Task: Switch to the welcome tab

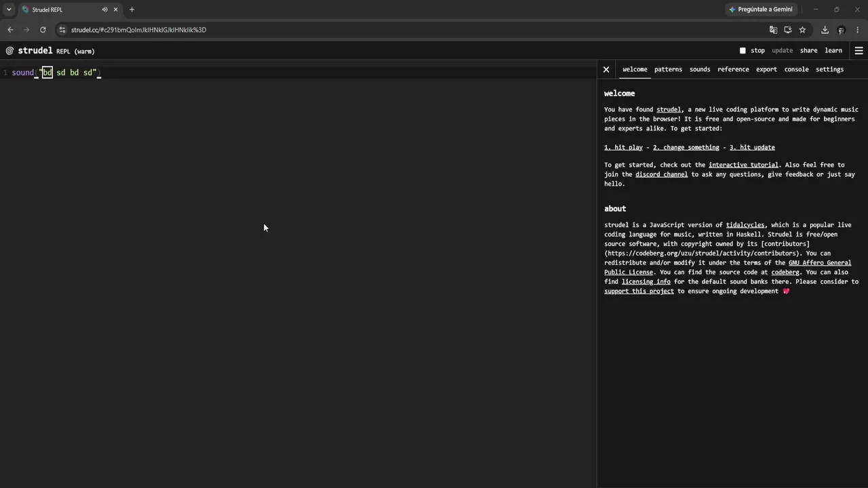Action: tap(635, 69)
